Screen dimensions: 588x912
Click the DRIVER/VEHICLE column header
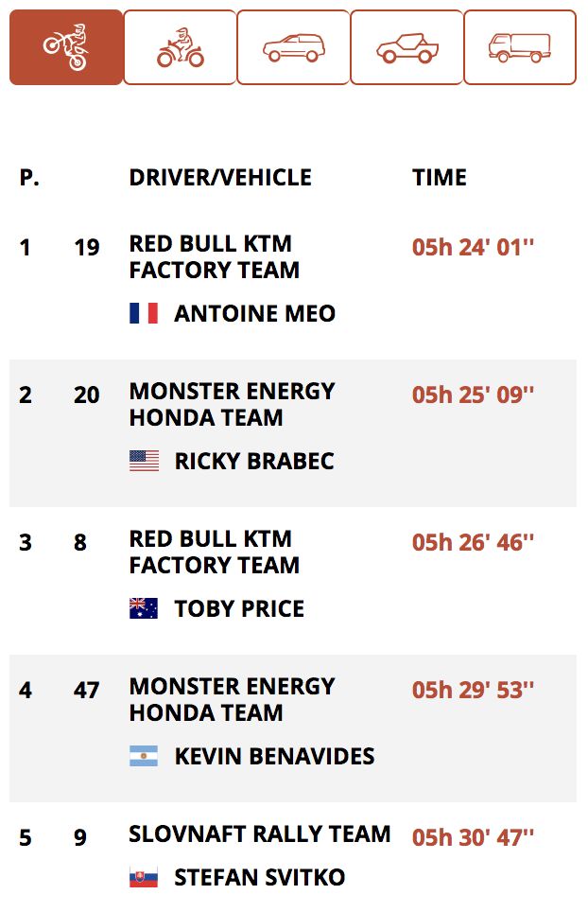pos(220,178)
